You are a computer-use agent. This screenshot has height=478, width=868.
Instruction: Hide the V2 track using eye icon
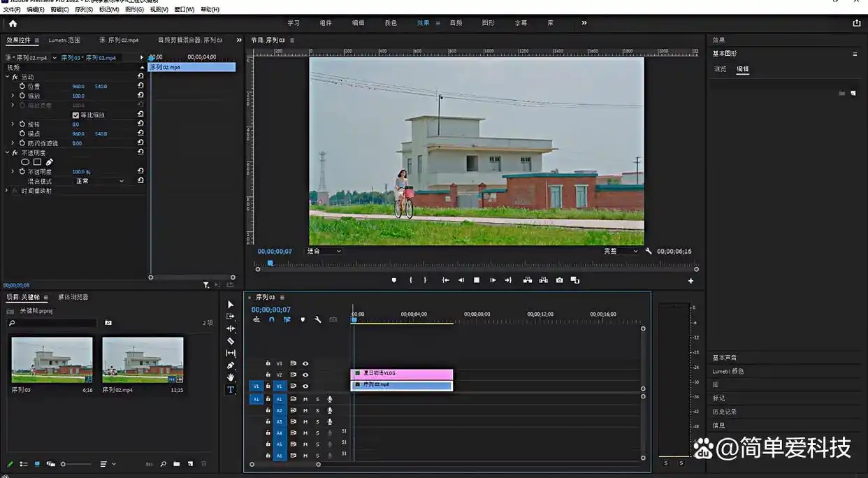[305, 375]
